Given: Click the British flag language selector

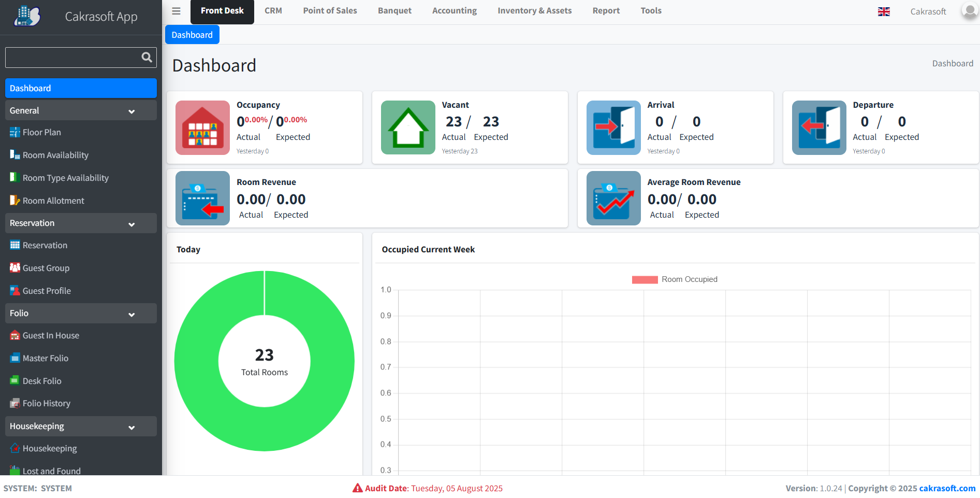Looking at the screenshot, I should coord(884,11).
